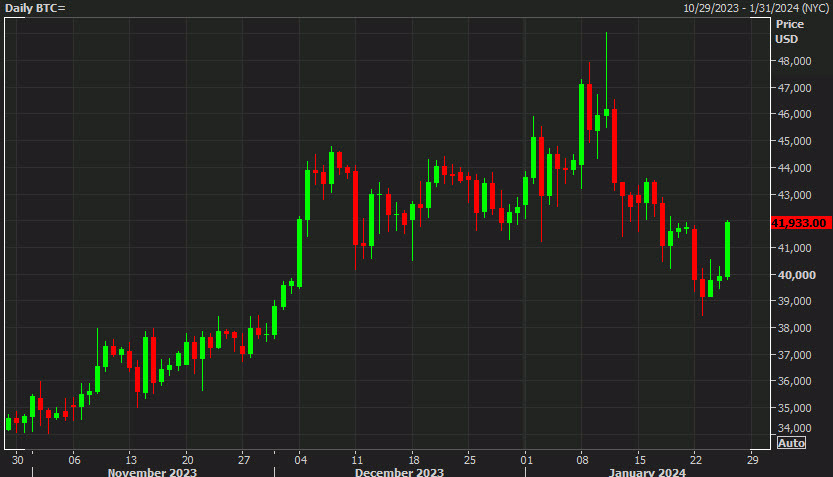Click the Daily BTC= chart title

[35, 8]
